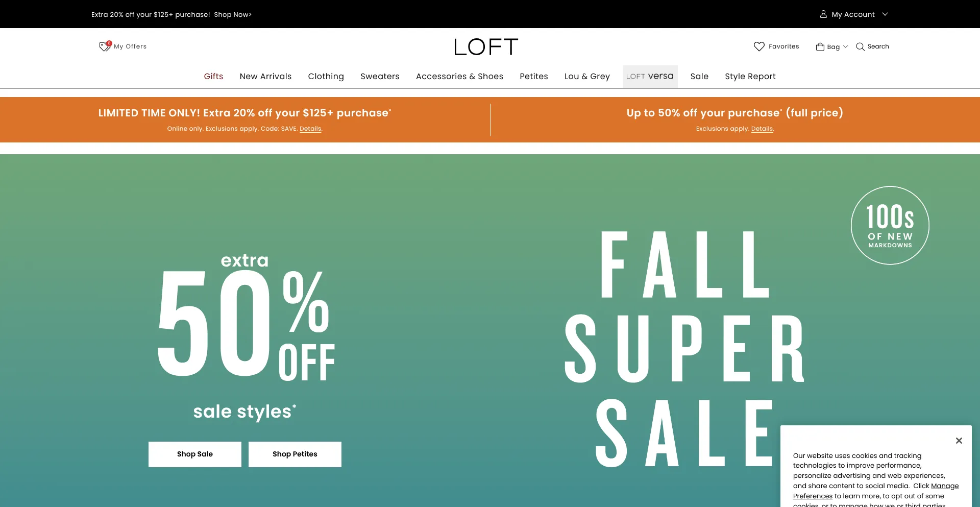Close the cookie notice popup

click(959, 441)
